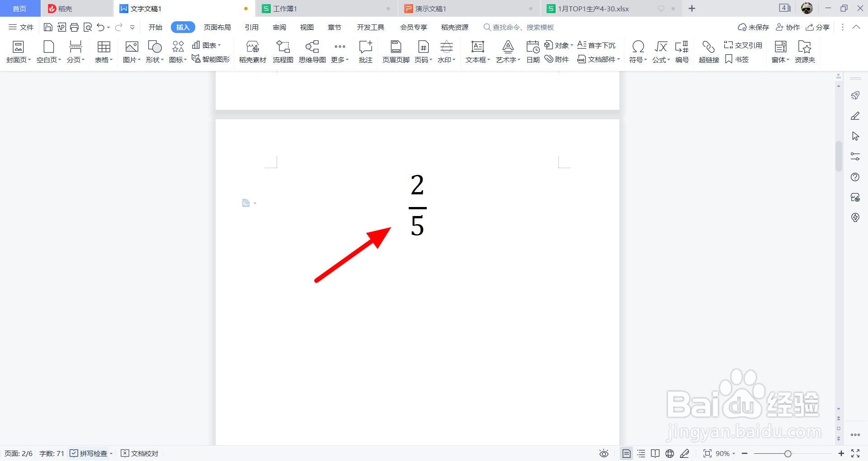868x461 pixels.
Task: Switch to Outline view mode
Action: coord(641,453)
